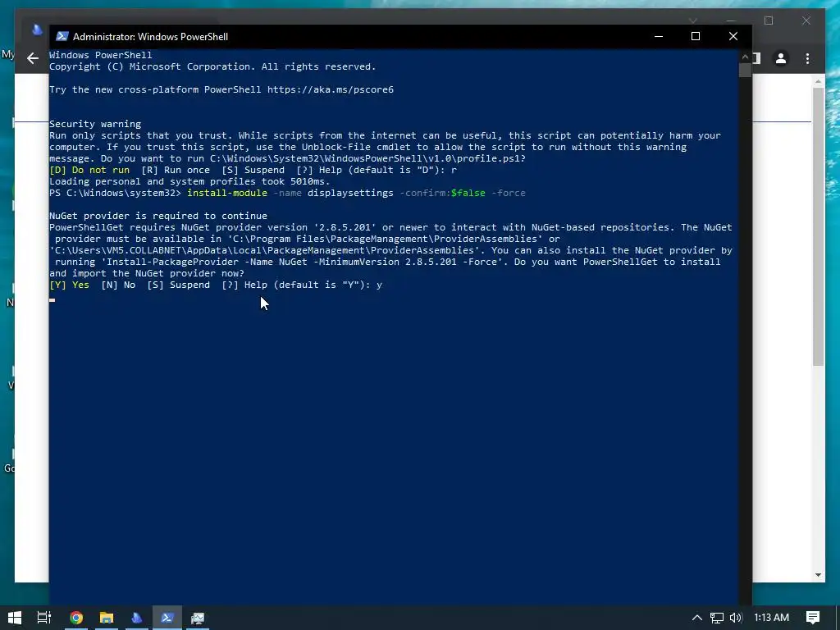Open the browser three-dot menu
Screen dimensions: 840x630
807,58
